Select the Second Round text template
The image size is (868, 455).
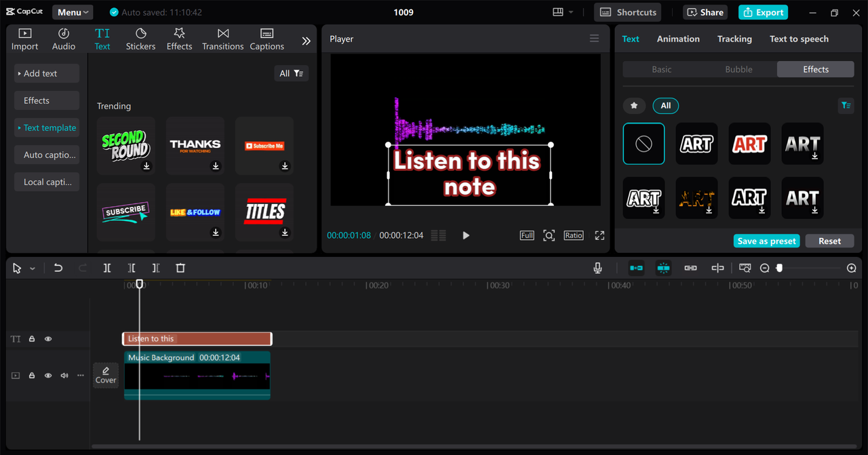point(125,146)
